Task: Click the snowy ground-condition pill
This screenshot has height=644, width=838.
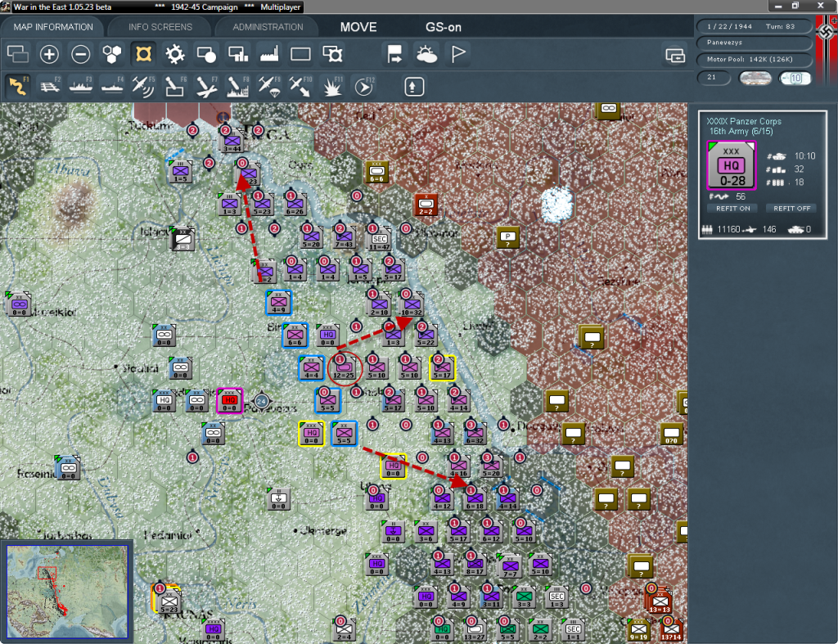Action: click(x=755, y=78)
